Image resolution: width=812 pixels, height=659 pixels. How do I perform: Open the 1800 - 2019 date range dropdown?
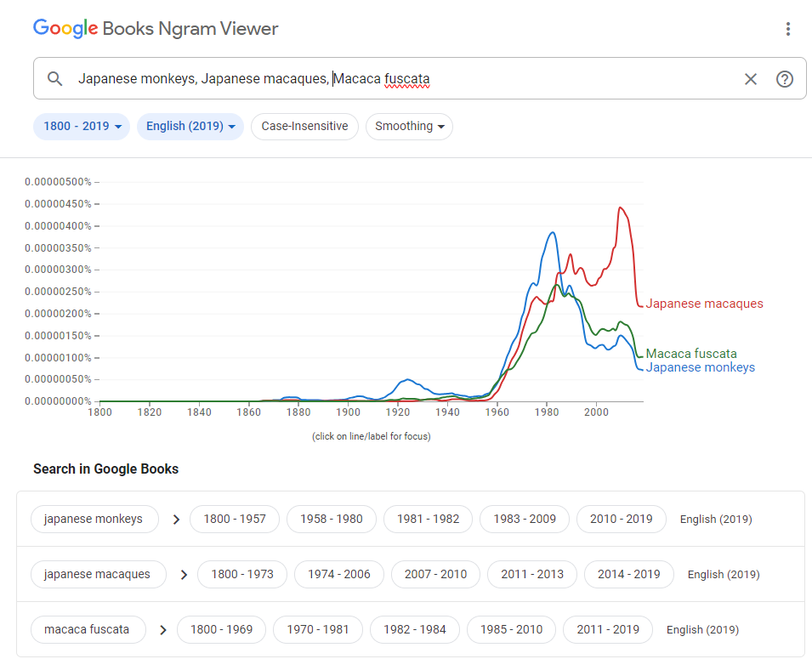pyautogui.click(x=82, y=127)
